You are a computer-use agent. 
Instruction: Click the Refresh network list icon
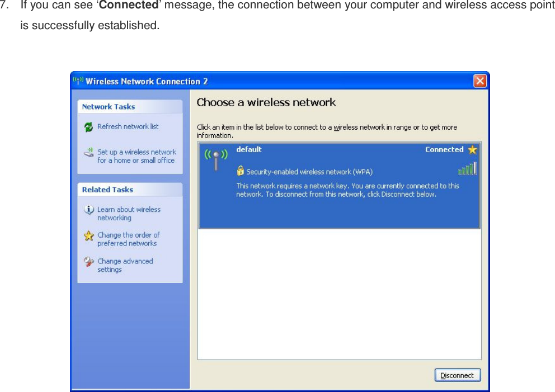point(88,127)
